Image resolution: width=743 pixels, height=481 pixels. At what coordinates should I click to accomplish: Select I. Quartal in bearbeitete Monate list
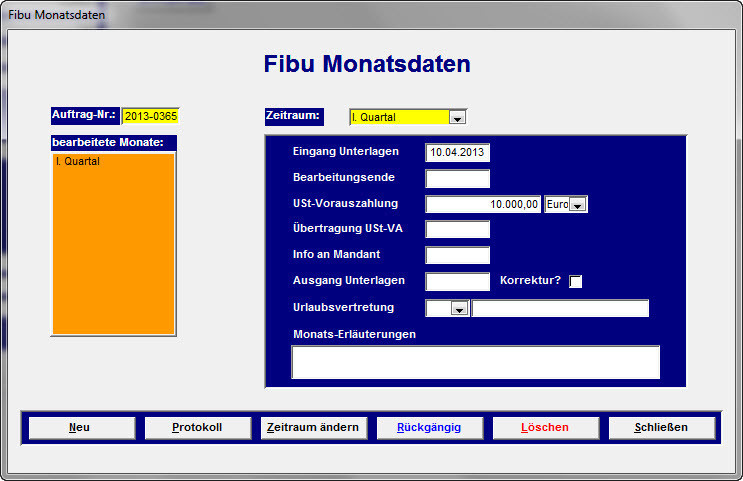(x=113, y=161)
